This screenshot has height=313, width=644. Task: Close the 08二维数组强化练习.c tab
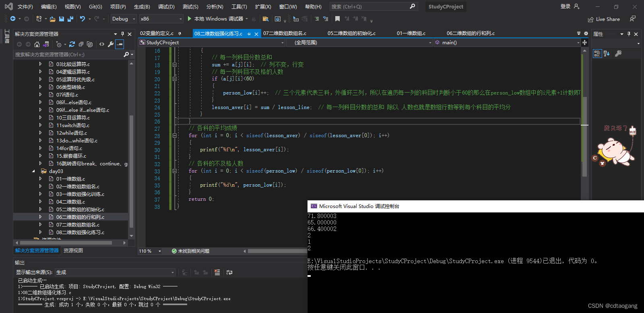[256, 34]
